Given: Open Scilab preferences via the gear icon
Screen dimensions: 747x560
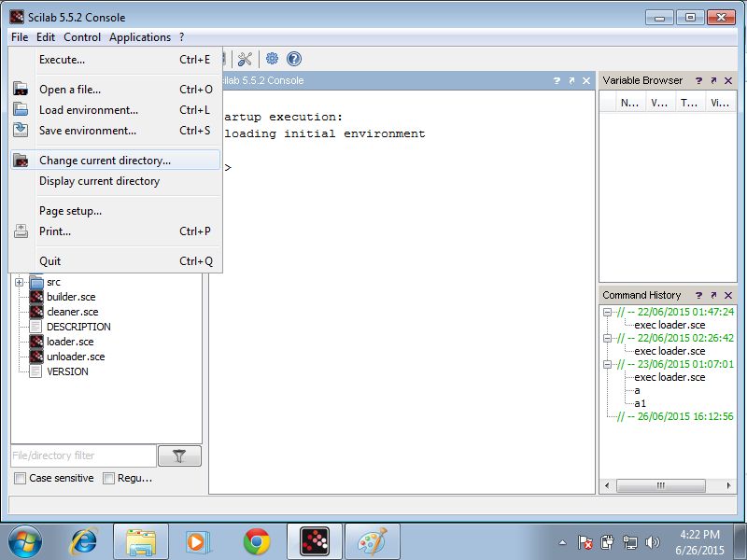Looking at the screenshot, I should click(x=272, y=58).
